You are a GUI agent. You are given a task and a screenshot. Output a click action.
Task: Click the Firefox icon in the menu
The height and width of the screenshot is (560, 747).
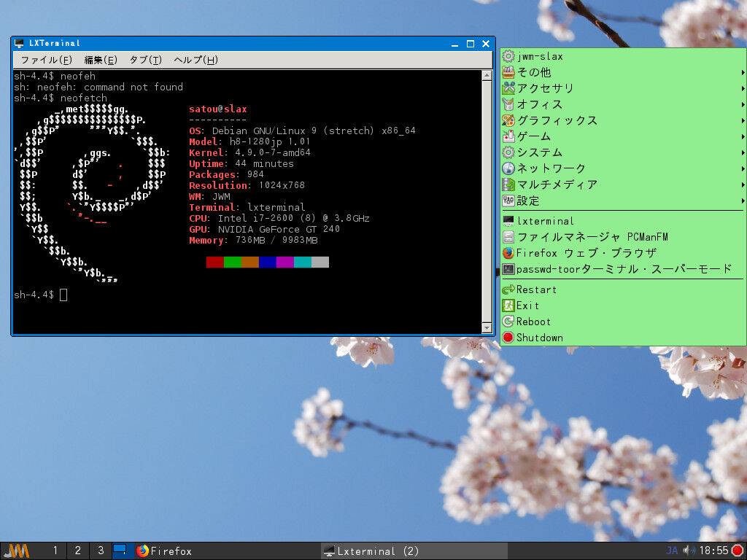(x=508, y=253)
